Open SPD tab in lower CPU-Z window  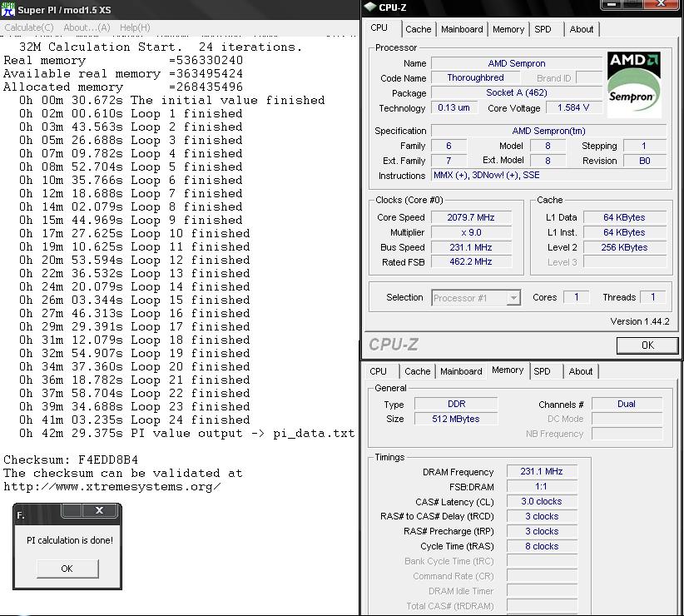click(542, 371)
